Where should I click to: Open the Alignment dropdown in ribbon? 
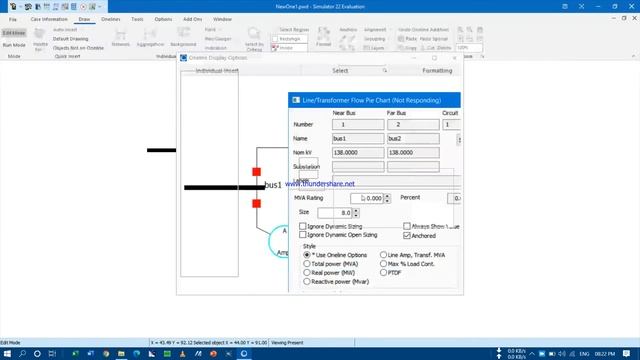tap(378, 30)
